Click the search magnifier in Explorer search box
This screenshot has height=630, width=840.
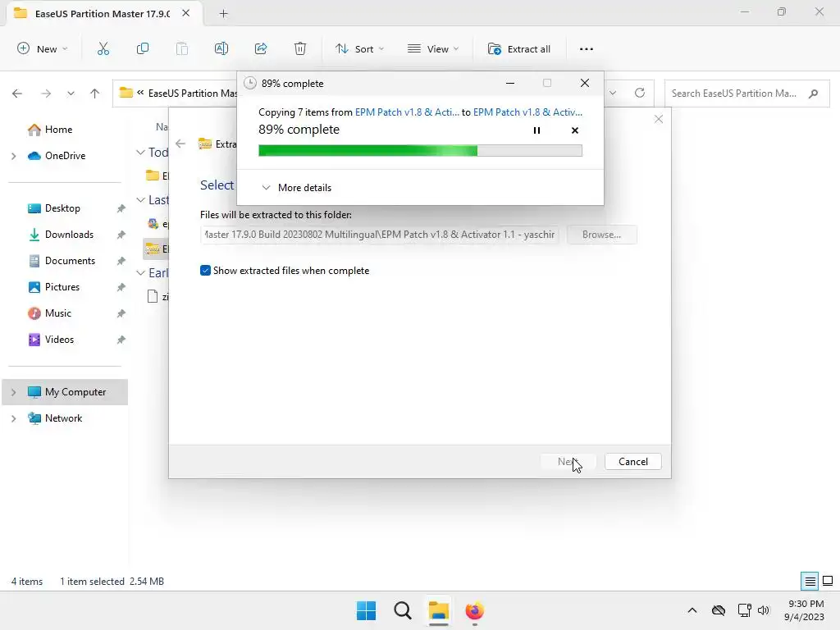(813, 94)
